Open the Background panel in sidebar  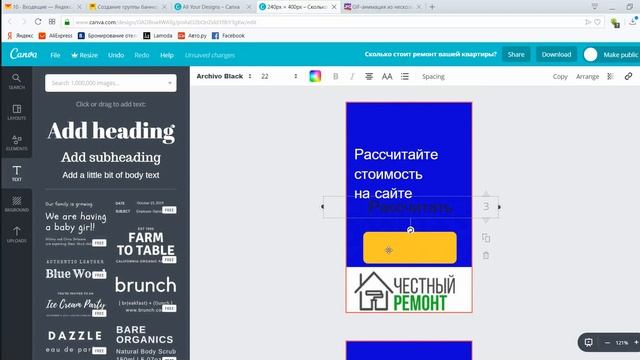(17, 204)
